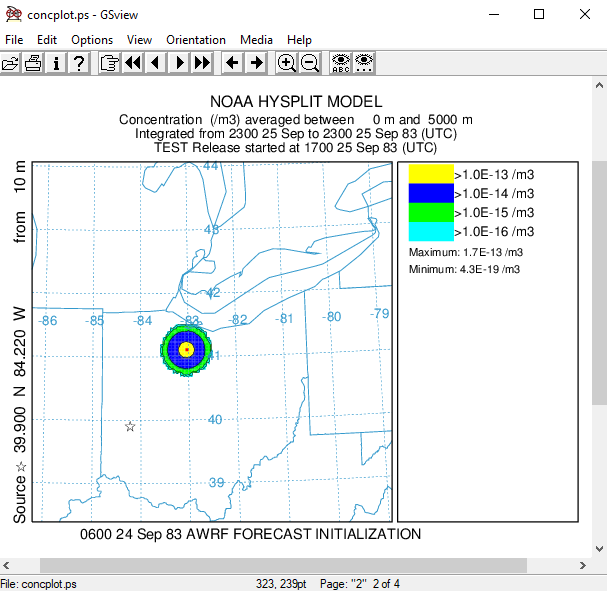The width and height of the screenshot is (607, 591).
Task: Show file info with the 'i' icon
Action: [56, 63]
